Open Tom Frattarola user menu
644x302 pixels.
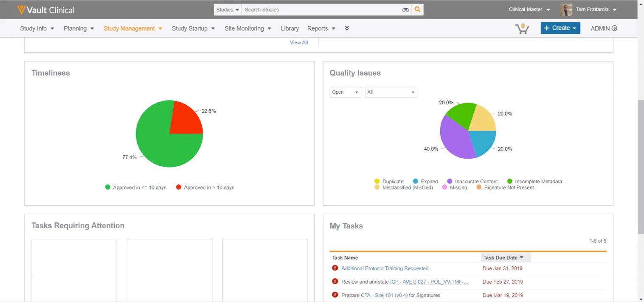coord(596,9)
